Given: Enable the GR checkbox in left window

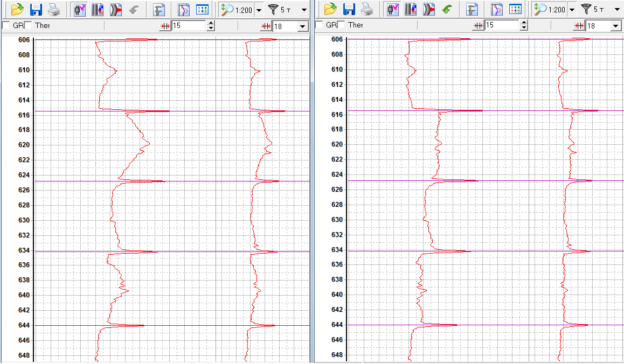Looking at the screenshot, I should tap(6, 25).
